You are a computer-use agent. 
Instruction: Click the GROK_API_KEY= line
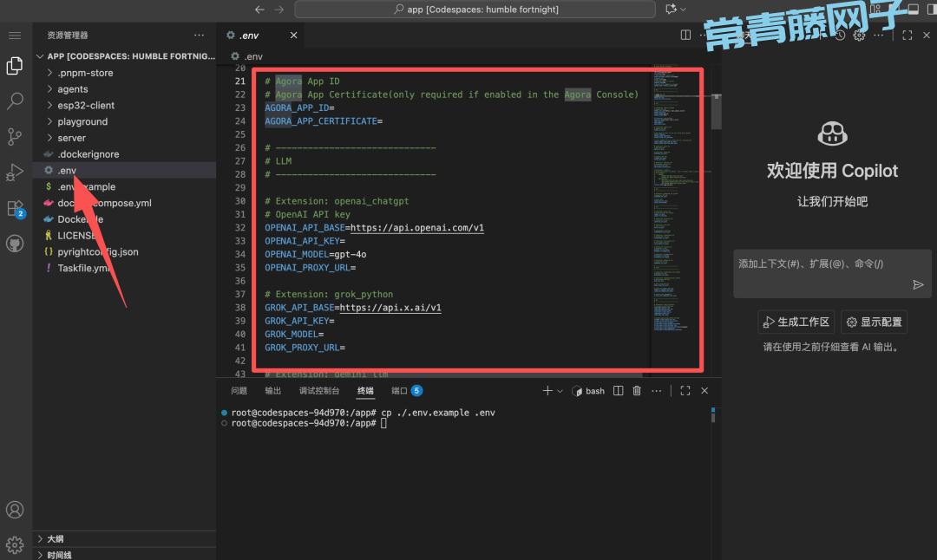(299, 321)
